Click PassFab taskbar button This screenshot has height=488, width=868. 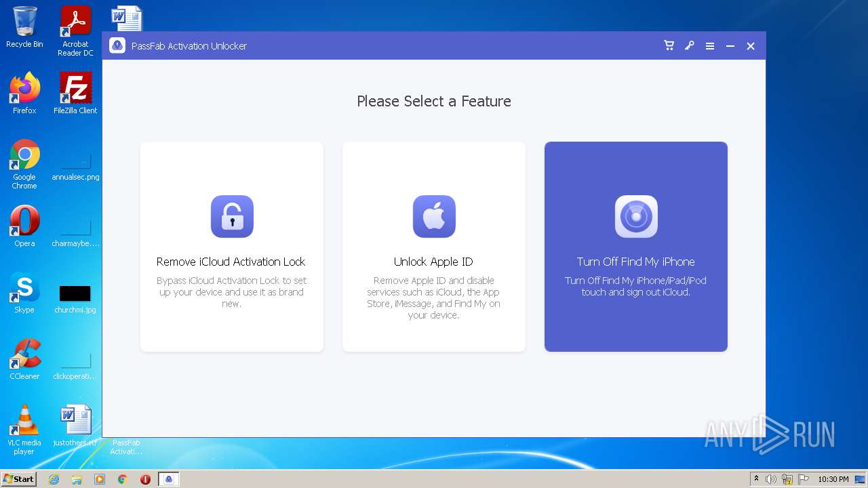pos(169,479)
